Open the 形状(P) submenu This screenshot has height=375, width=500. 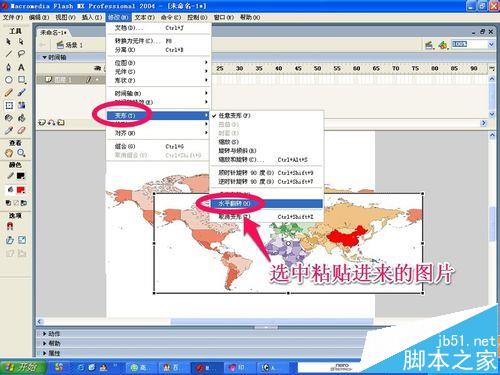(x=159, y=80)
